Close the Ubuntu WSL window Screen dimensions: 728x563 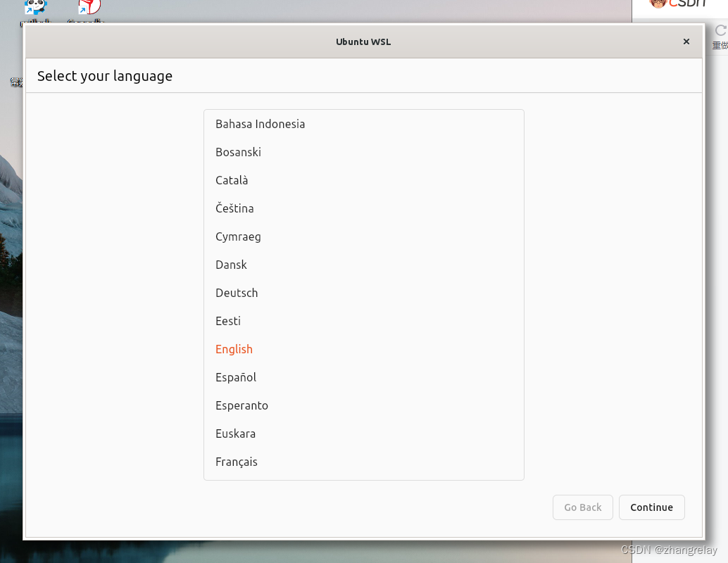point(686,42)
